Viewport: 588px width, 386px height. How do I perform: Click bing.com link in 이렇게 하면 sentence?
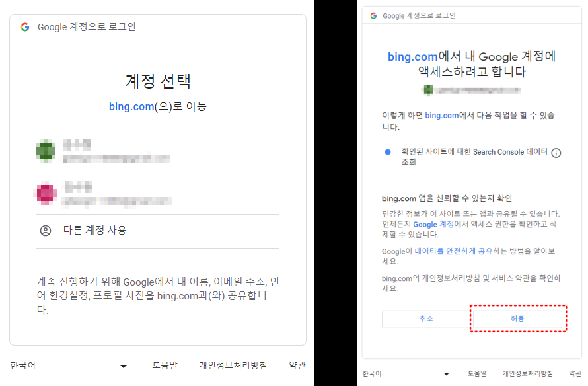pyautogui.click(x=442, y=116)
